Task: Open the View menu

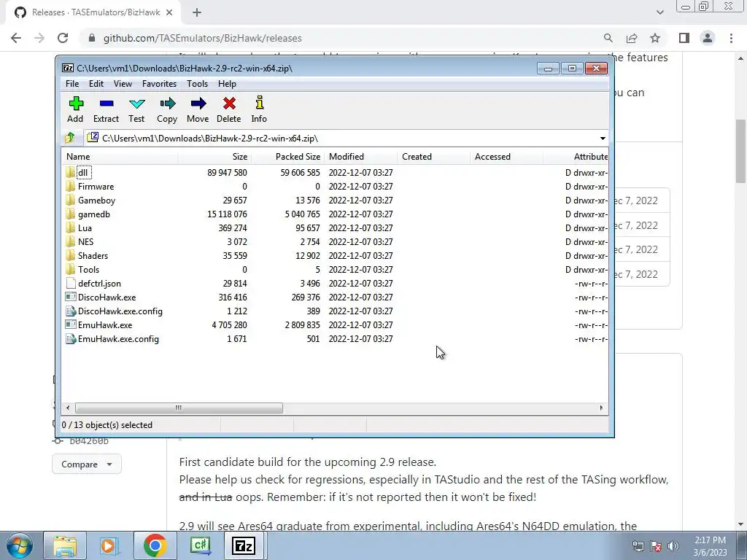Action: tap(123, 84)
